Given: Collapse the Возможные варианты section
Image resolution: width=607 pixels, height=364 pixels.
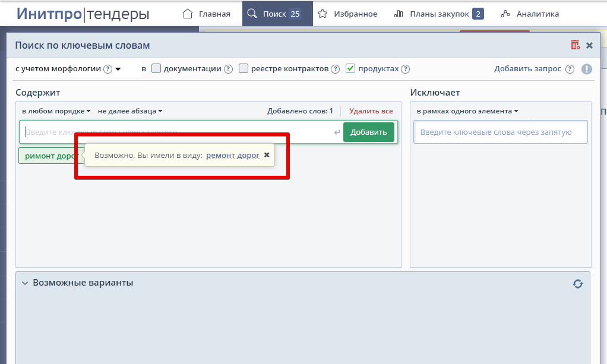Looking at the screenshot, I should pos(25,283).
